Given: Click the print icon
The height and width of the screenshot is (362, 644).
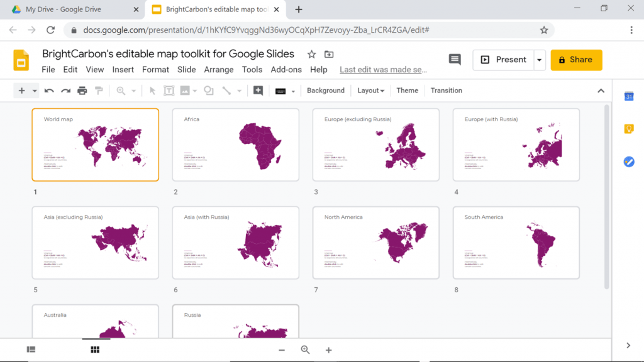Looking at the screenshot, I should coord(82,90).
